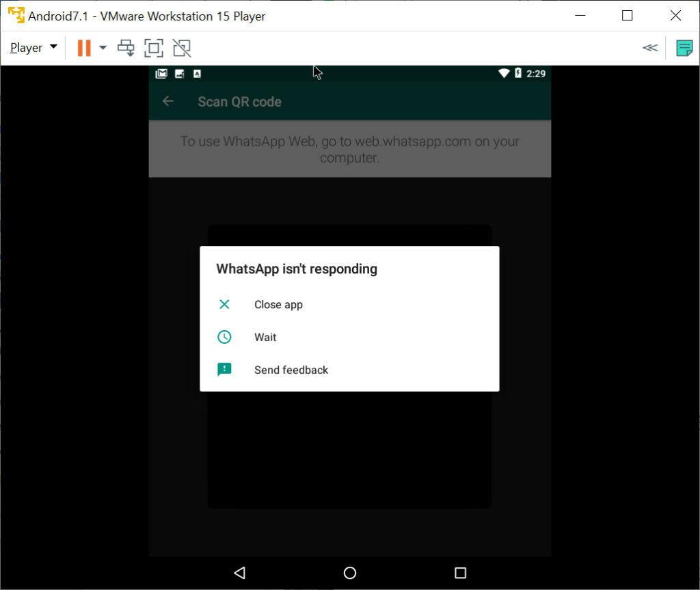Click the 'WhatsApp isn't responding' heading
This screenshot has width=700, height=590.
pyautogui.click(x=297, y=269)
